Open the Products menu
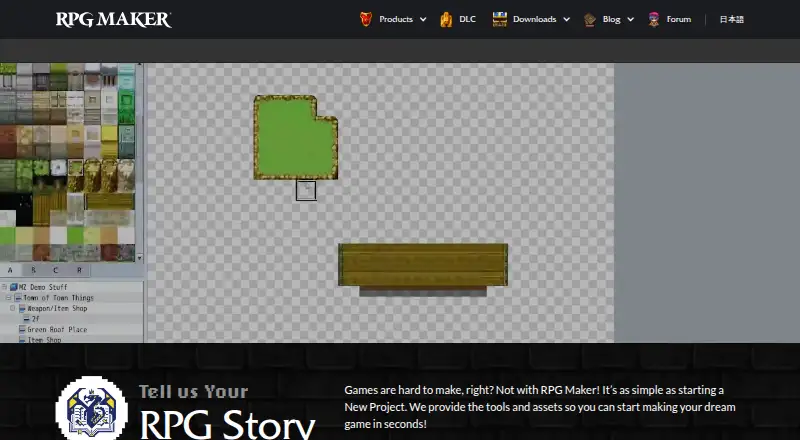Viewport: 800px width, 440px height. pos(395,19)
